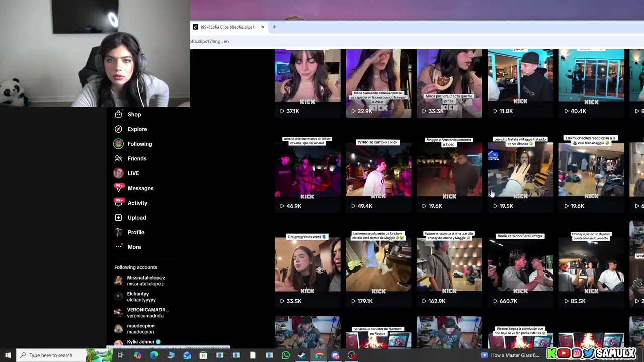Open video with 33.3K views
Viewport: 644px width, 362px height.
(449, 83)
